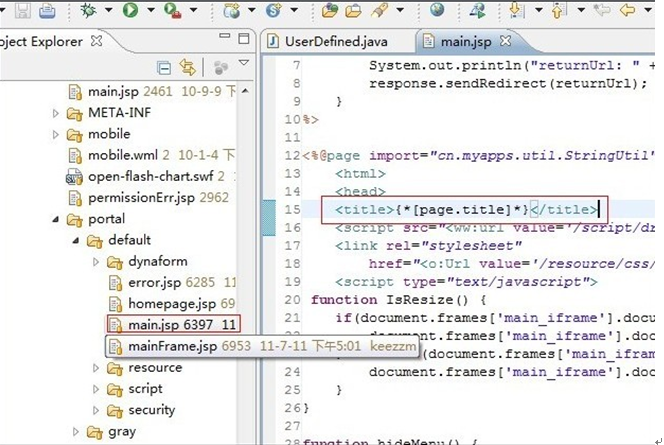This screenshot has height=445, width=664.
Task: Open the Search dropdown arrow
Action: (400, 10)
